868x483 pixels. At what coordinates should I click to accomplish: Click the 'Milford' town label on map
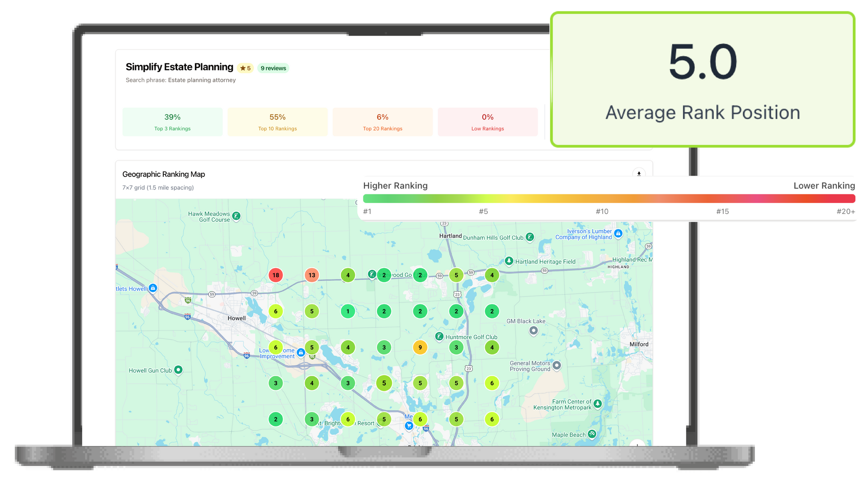tap(639, 344)
